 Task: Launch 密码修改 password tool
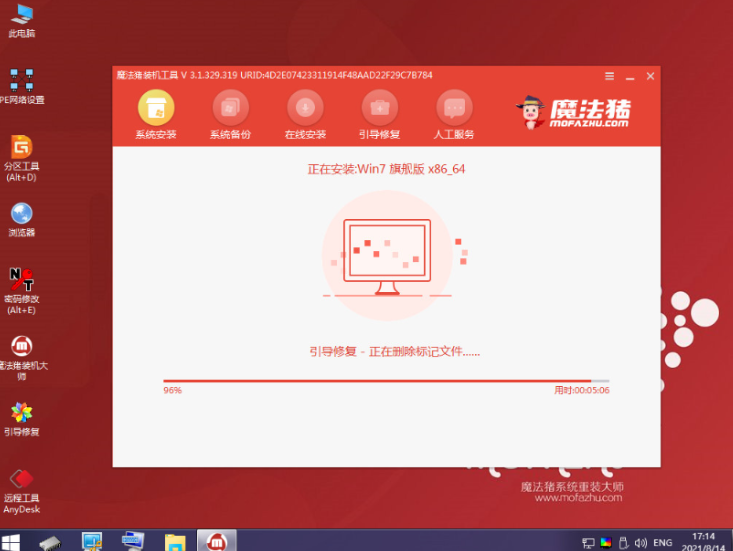[21, 278]
